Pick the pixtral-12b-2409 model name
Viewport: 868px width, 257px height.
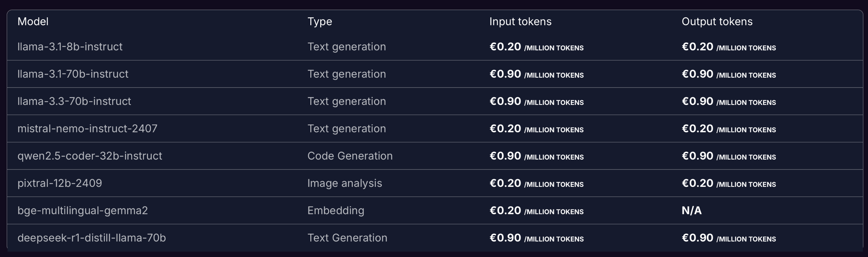click(60, 183)
